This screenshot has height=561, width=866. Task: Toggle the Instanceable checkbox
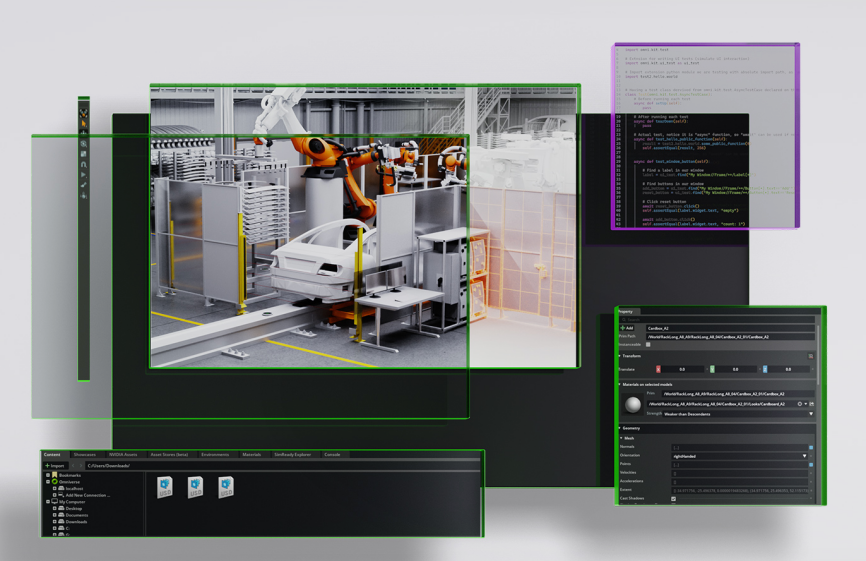pyautogui.click(x=648, y=345)
